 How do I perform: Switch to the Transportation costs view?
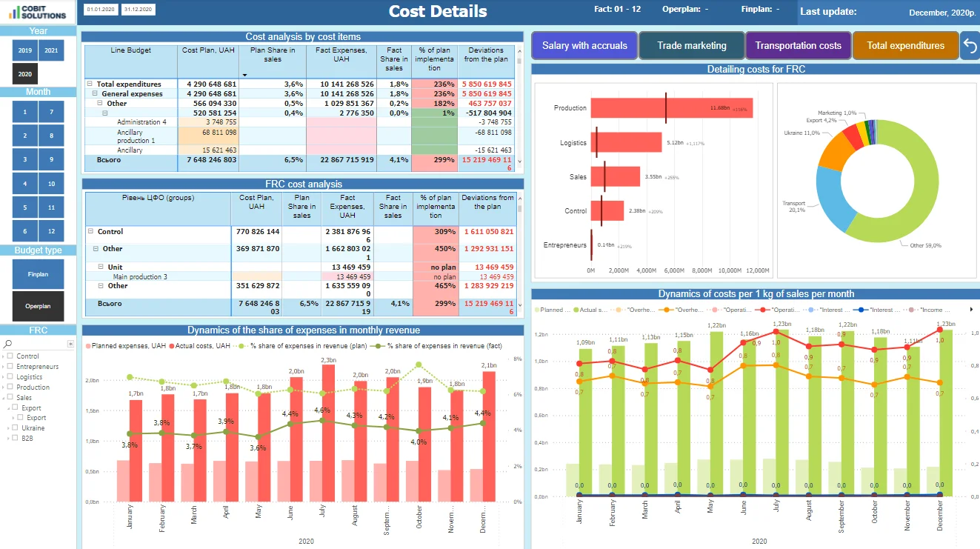[x=798, y=45]
